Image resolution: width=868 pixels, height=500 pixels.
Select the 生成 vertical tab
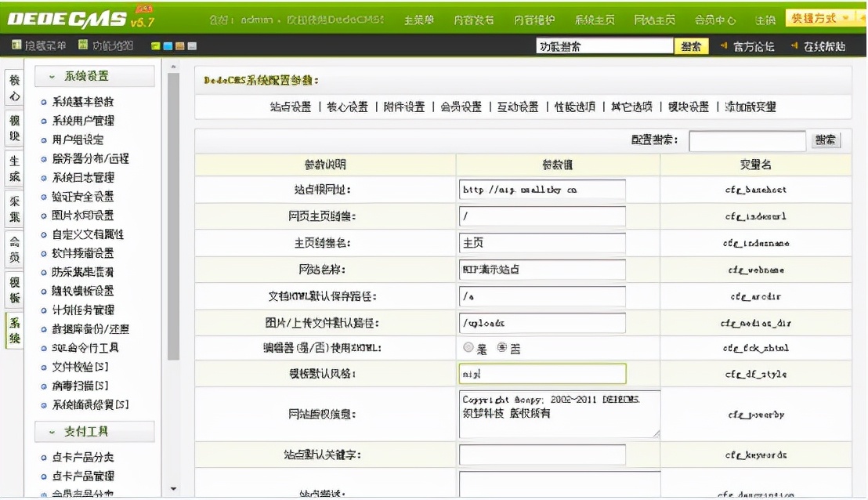coord(14,168)
